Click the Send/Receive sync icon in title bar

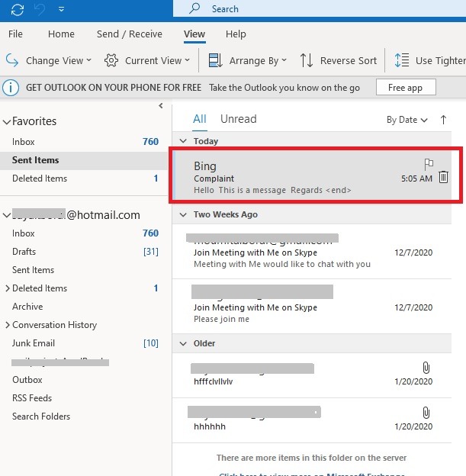coord(18,9)
